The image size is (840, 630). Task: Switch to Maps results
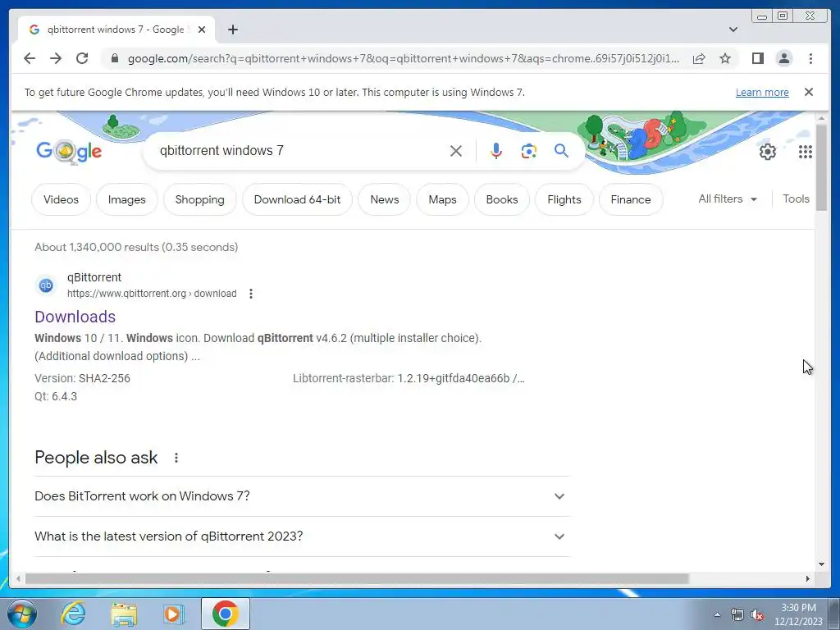442,199
